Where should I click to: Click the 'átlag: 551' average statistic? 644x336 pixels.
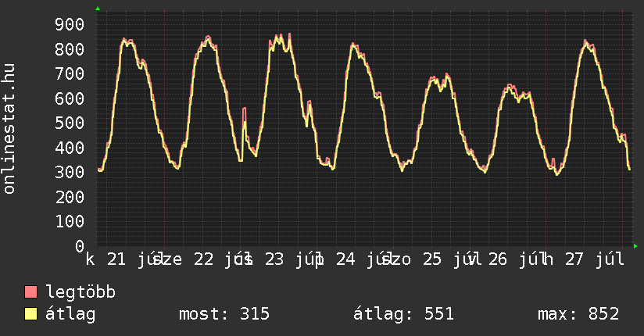tap(404, 314)
